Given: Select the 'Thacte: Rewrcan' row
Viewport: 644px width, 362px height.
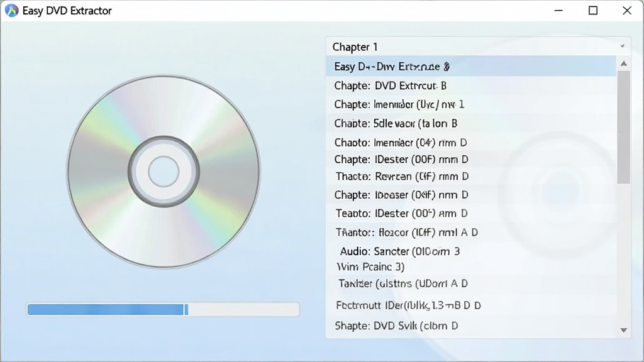Looking at the screenshot, I should (x=471, y=177).
